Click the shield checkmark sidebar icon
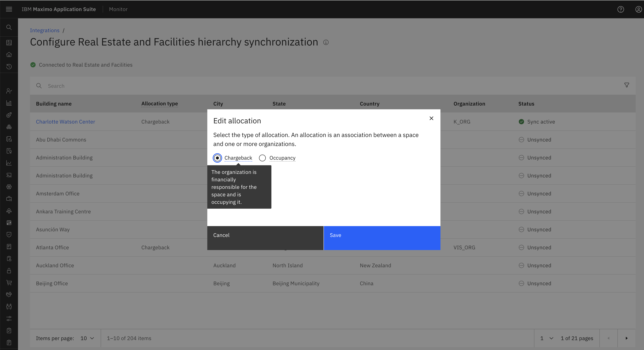 click(x=9, y=235)
